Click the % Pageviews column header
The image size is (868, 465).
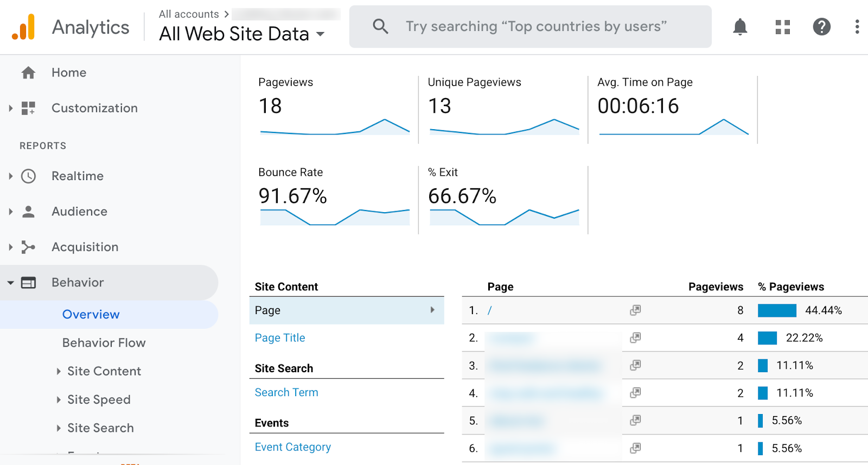click(791, 286)
